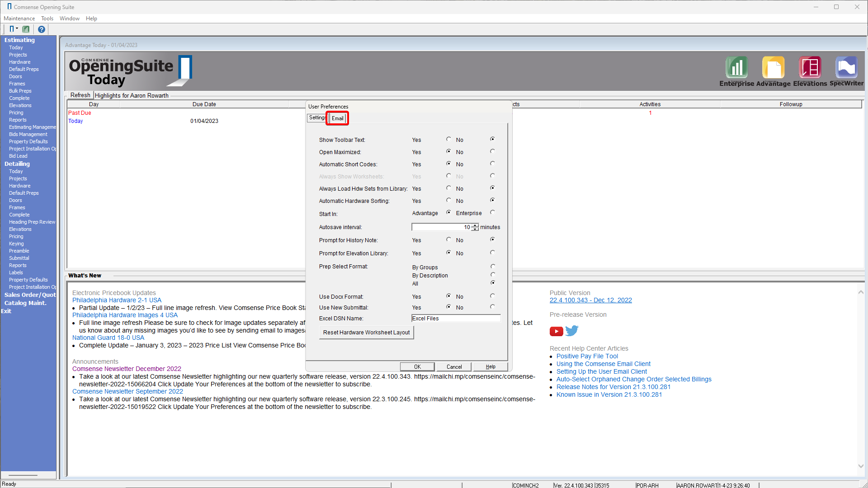Click the Due Date column header
Image resolution: width=868 pixels, height=488 pixels.
pos(204,104)
